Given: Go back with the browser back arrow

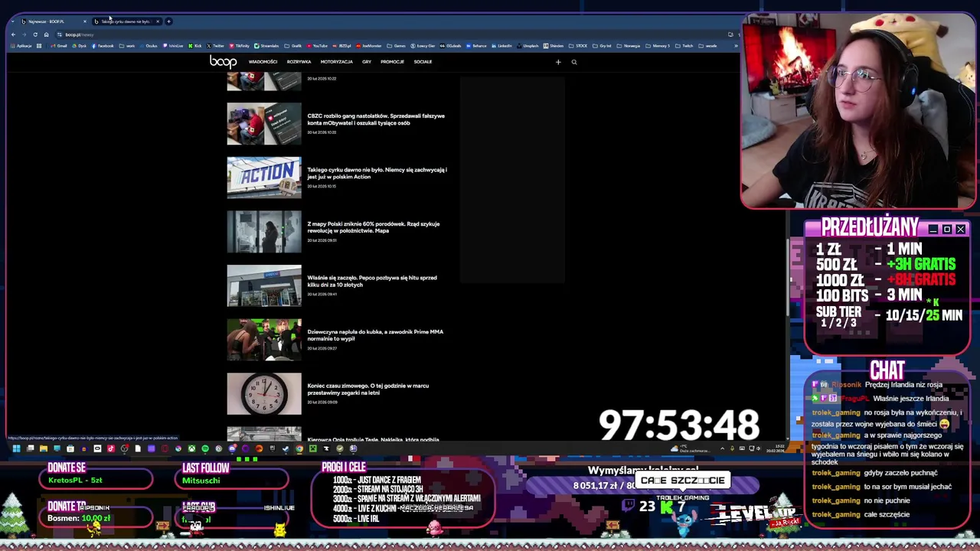Looking at the screenshot, I should pyautogui.click(x=13, y=34).
